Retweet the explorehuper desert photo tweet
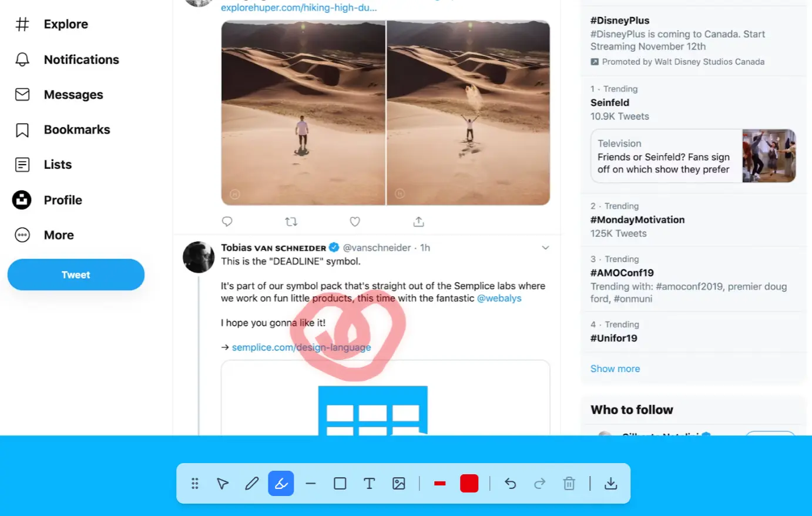The image size is (812, 516). 291,222
